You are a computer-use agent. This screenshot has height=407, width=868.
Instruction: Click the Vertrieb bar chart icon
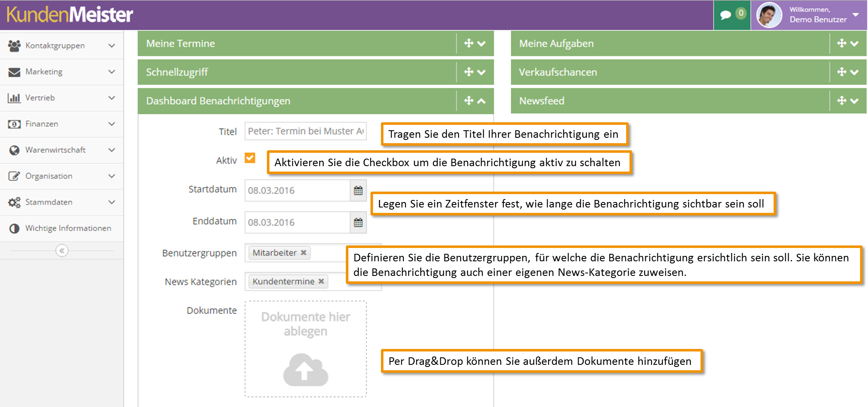(x=14, y=98)
